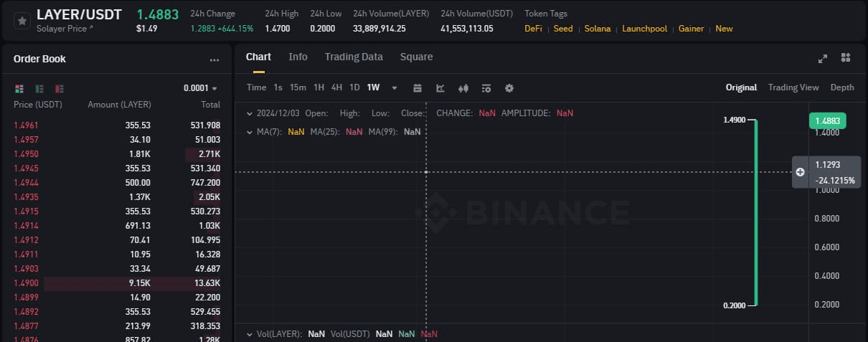The image size is (868, 342).
Task: Select the 1.4957 ask price row
Action: coord(117,140)
